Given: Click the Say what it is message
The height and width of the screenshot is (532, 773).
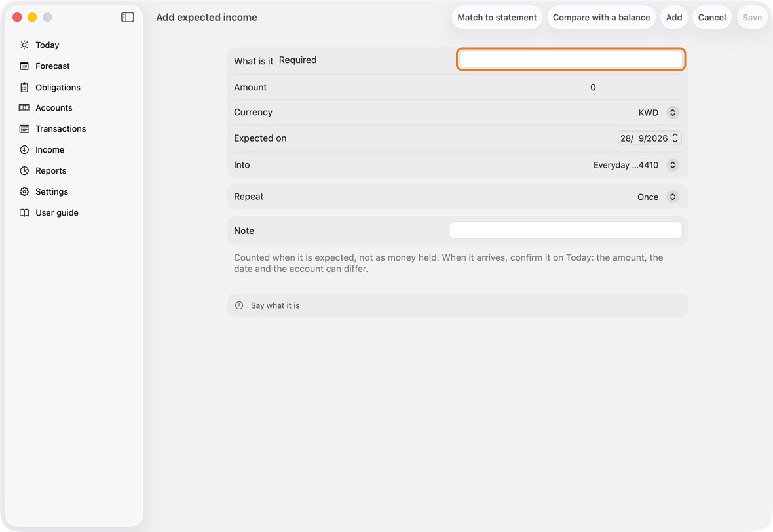Looking at the screenshot, I should click(x=275, y=306).
